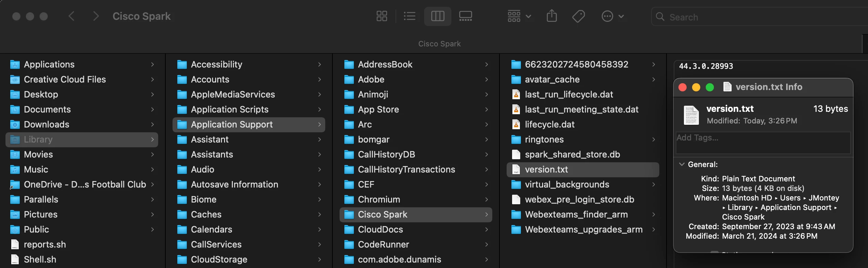Image resolution: width=868 pixels, height=268 pixels.
Task: Open the bomgar folder
Action: click(x=416, y=139)
